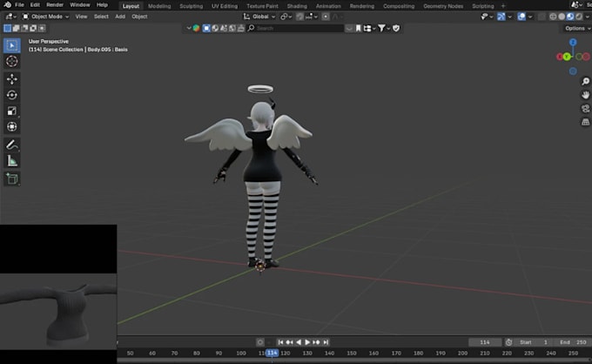Pick the Transform tool
Image resolution: width=592 pixels, height=364 pixels.
11,126
